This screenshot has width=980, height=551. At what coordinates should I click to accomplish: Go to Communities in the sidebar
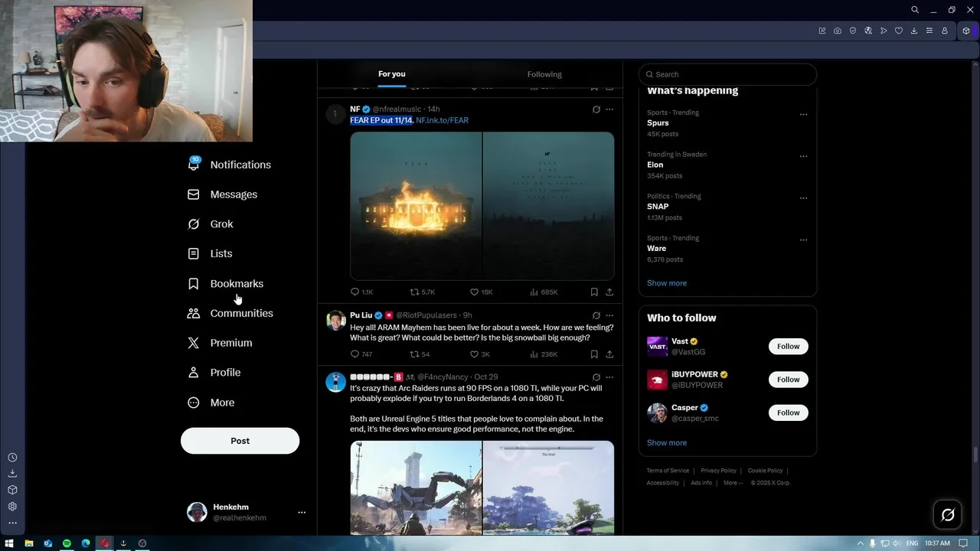click(x=230, y=313)
